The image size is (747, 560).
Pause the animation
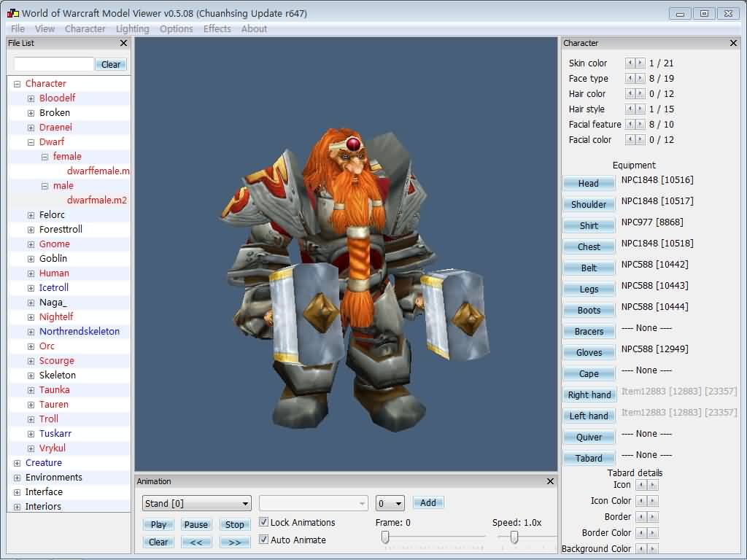click(x=196, y=524)
